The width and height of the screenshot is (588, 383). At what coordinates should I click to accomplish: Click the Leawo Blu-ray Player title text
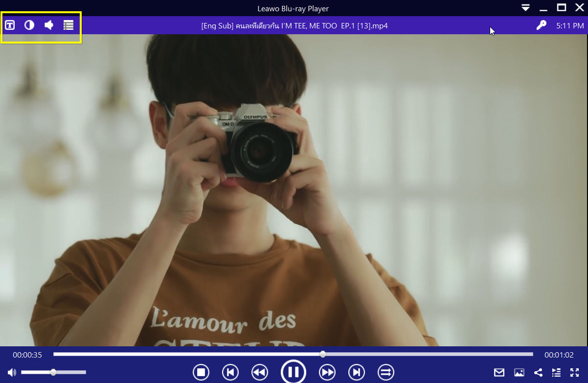pos(293,8)
